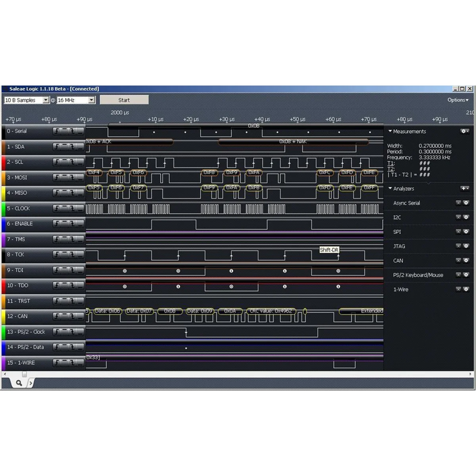The height and width of the screenshot is (476, 476).
Task: Open settings gear for the JTAG analyzer
Action: 466,246
